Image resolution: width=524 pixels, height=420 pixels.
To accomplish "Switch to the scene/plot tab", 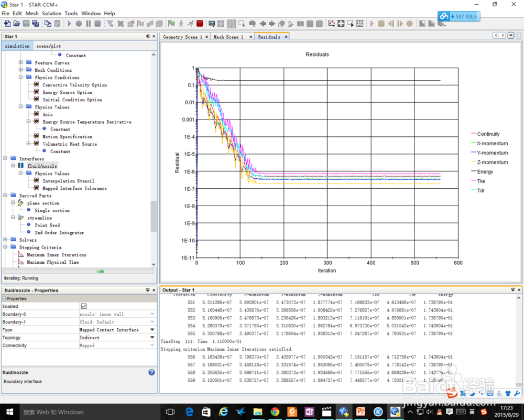I will pyautogui.click(x=48, y=46).
